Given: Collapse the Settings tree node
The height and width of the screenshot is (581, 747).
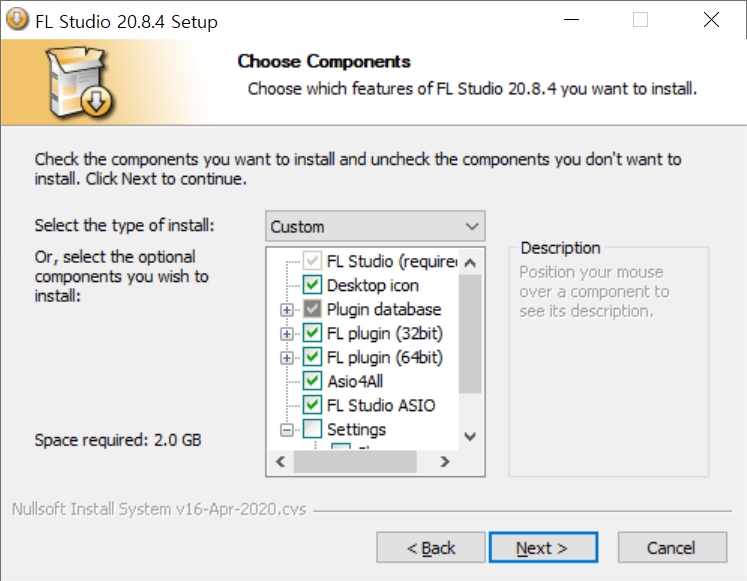Looking at the screenshot, I should click(x=287, y=430).
